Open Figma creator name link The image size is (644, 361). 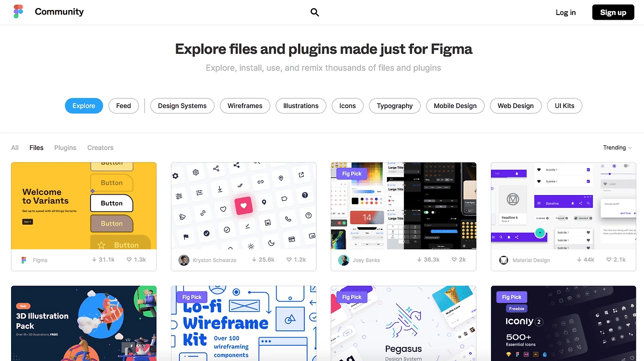click(x=40, y=260)
